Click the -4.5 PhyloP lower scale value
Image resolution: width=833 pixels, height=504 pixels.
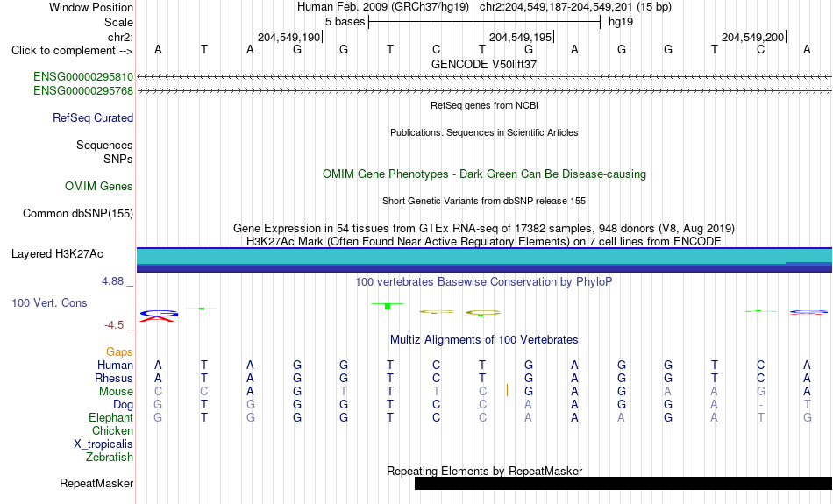(114, 325)
